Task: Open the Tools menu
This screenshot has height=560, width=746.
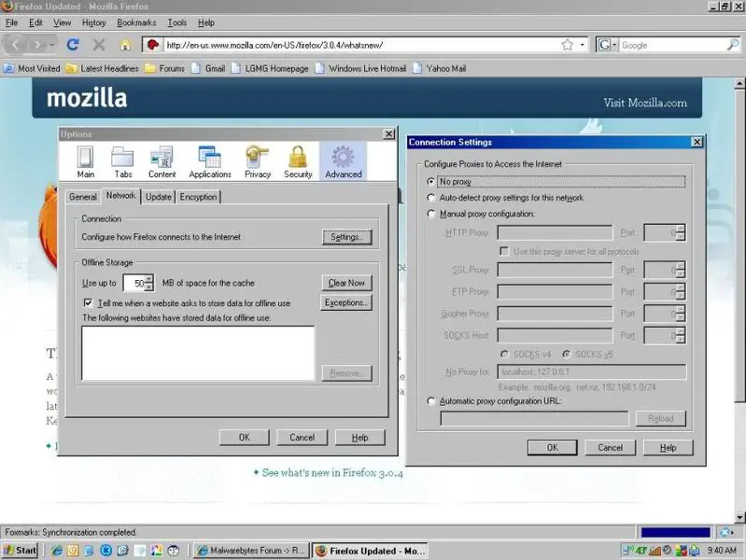Action: coord(176,22)
